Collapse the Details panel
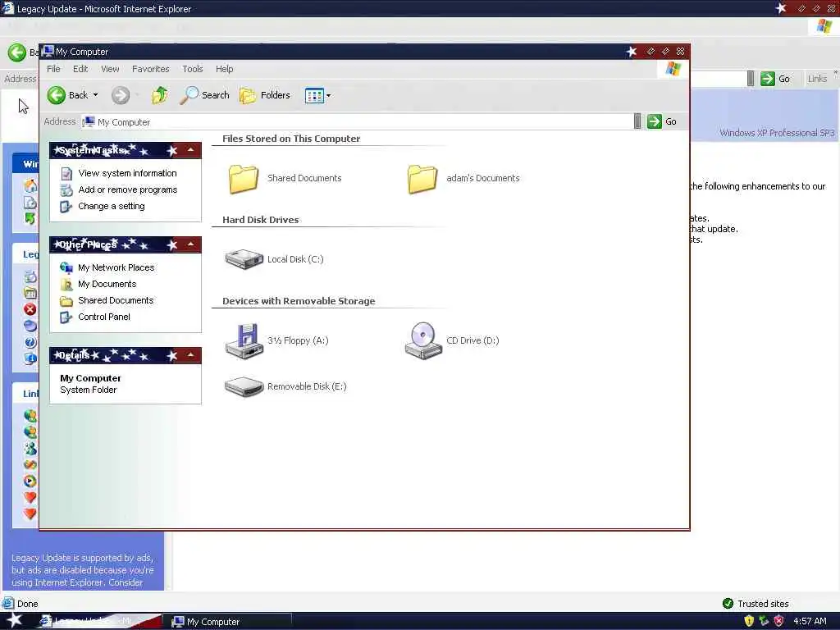The image size is (840, 630). pos(190,354)
